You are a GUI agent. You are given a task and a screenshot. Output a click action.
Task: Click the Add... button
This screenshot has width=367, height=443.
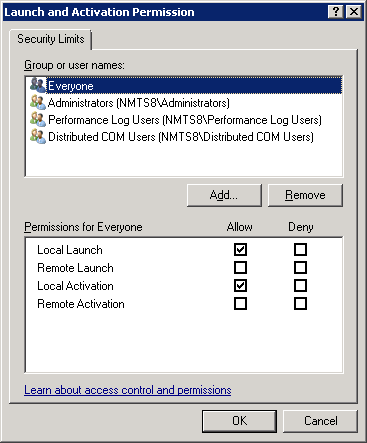(x=224, y=195)
